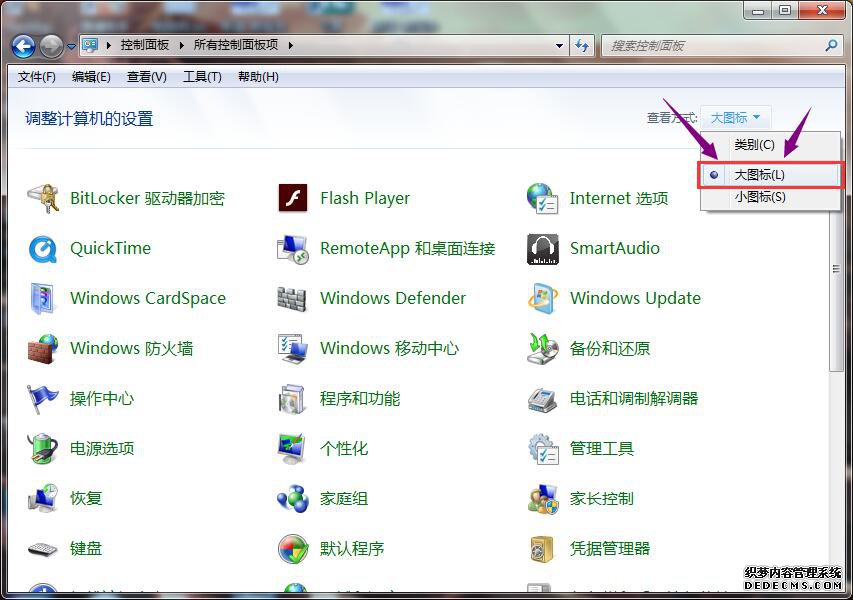Click the 凭据管理器 safe icon
This screenshot has width=853, height=600.
pos(542,548)
